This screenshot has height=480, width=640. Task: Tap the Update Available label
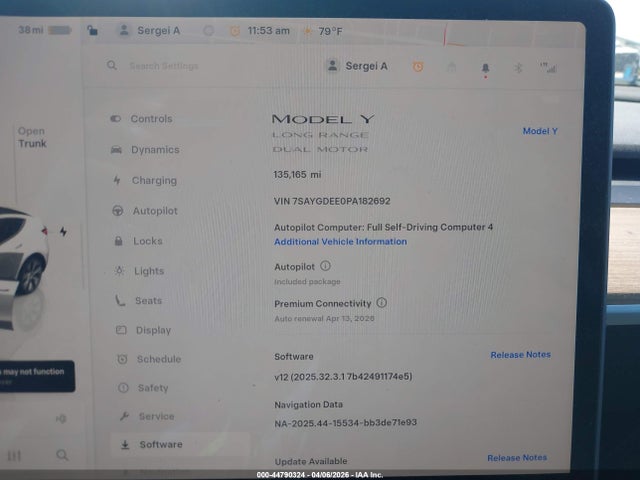click(311, 462)
